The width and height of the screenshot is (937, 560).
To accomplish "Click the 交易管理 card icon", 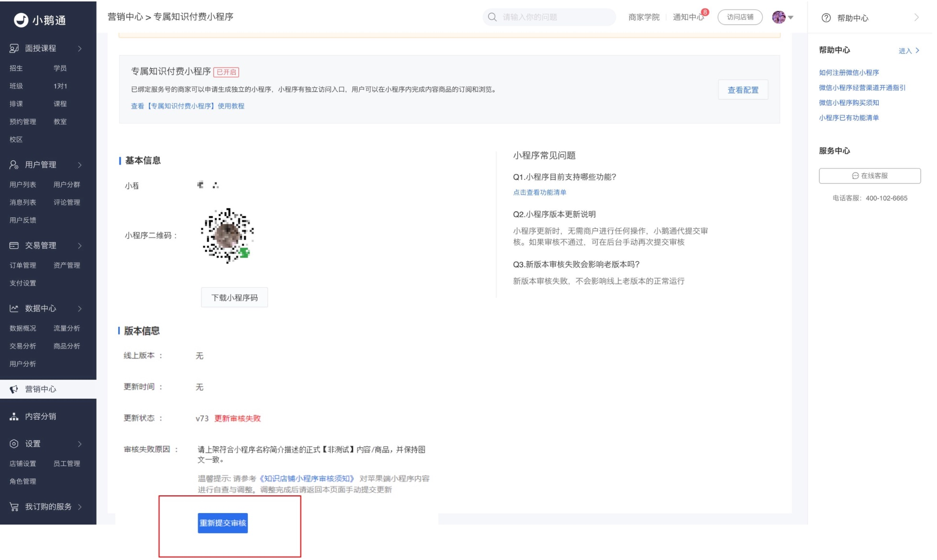I will click(x=14, y=246).
